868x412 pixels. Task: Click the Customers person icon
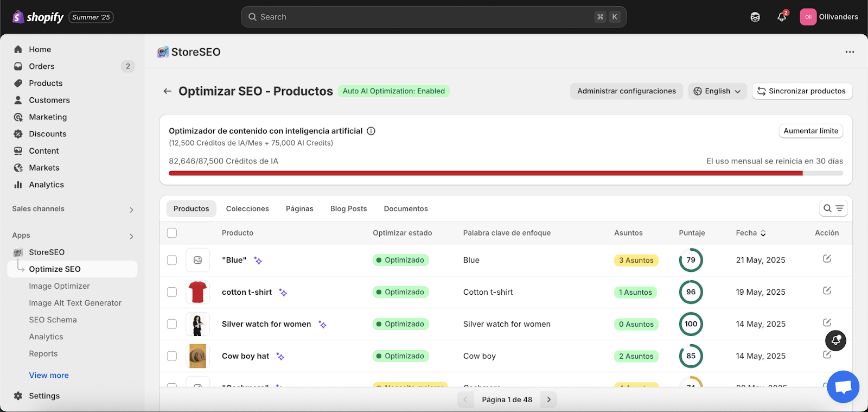point(18,100)
